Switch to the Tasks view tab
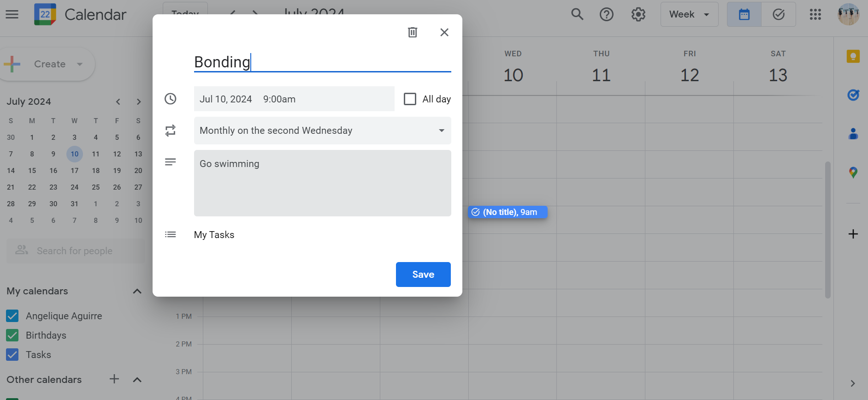The height and width of the screenshot is (400, 868). (x=779, y=14)
